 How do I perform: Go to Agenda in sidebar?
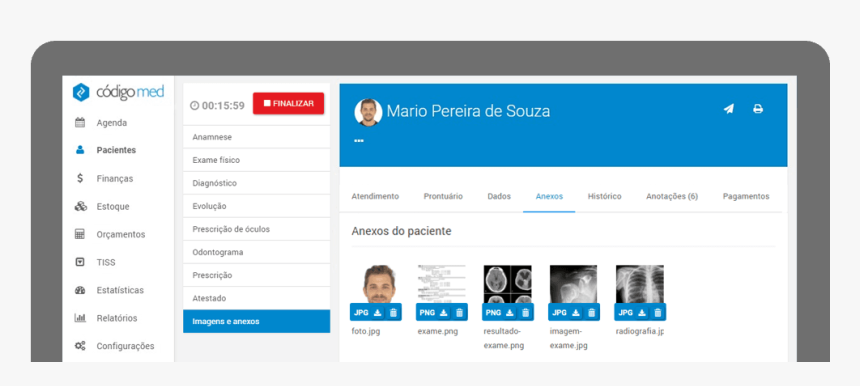pyautogui.click(x=112, y=123)
